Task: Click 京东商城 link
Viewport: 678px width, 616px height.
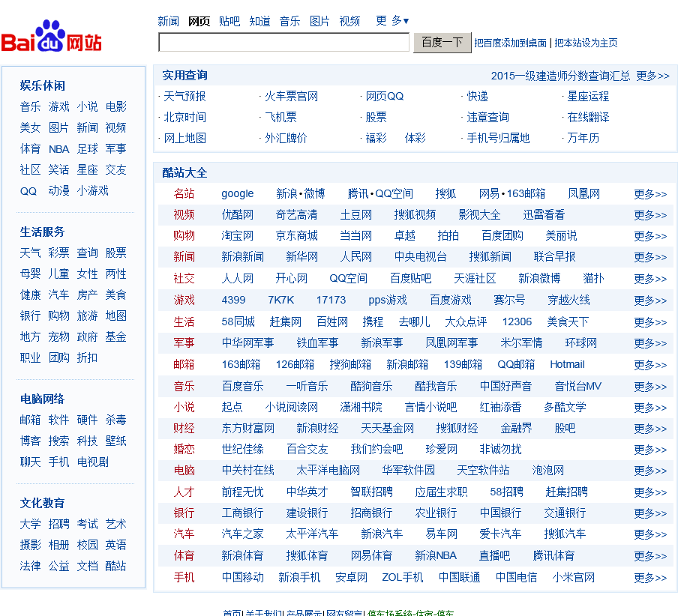Action: click(297, 235)
